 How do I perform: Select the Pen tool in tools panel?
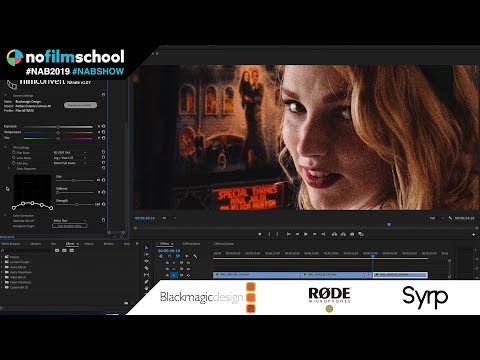coord(146,282)
